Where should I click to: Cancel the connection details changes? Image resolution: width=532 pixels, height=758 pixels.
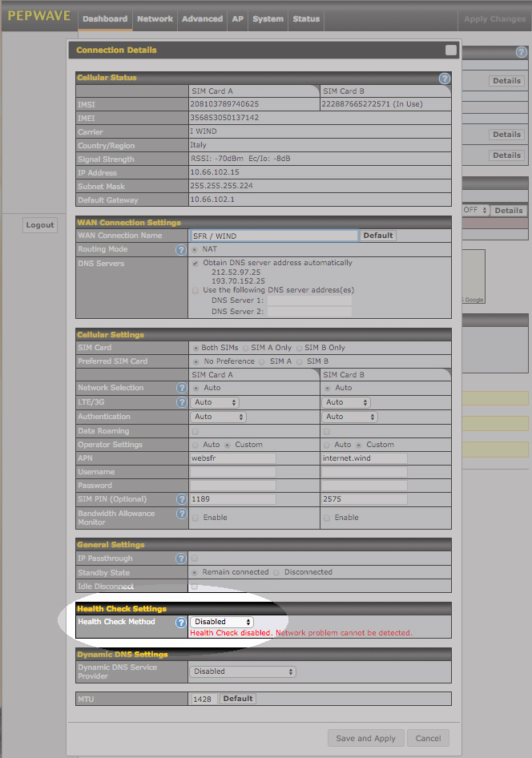(x=428, y=739)
